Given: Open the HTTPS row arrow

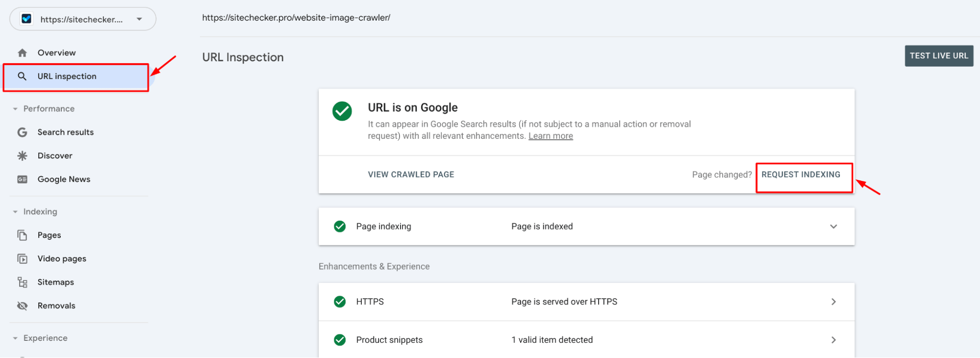Looking at the screenshot, I should click(833, 302).
